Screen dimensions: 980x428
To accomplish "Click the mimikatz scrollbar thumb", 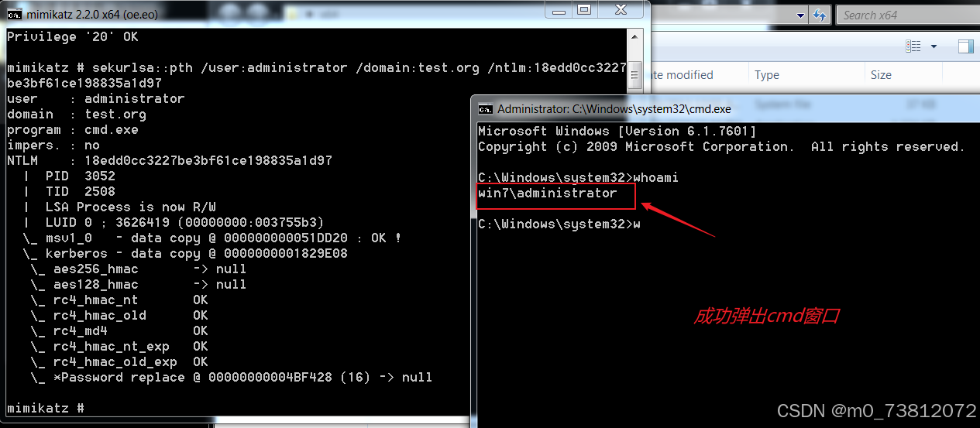I will click(x=635, y=75).
